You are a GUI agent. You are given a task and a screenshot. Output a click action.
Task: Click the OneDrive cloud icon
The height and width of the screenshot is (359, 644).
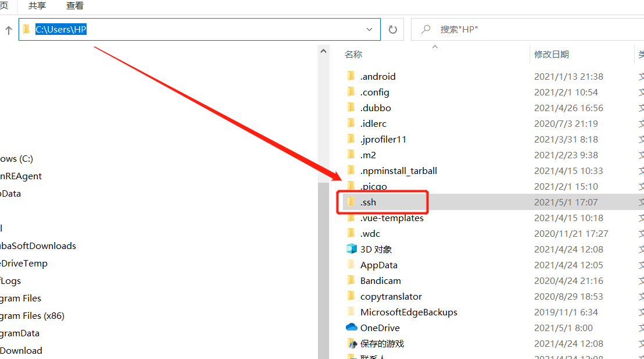pos(352,328)
